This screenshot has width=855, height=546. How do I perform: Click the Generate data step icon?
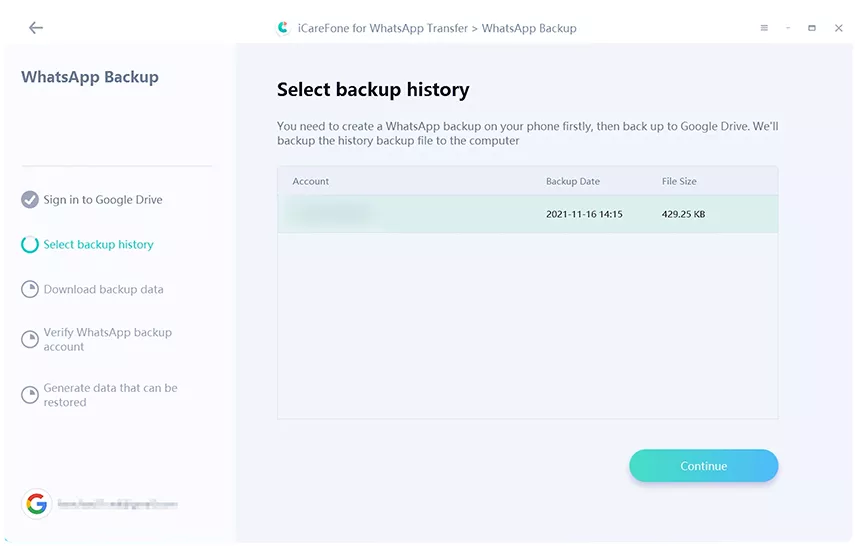(30, 395)
